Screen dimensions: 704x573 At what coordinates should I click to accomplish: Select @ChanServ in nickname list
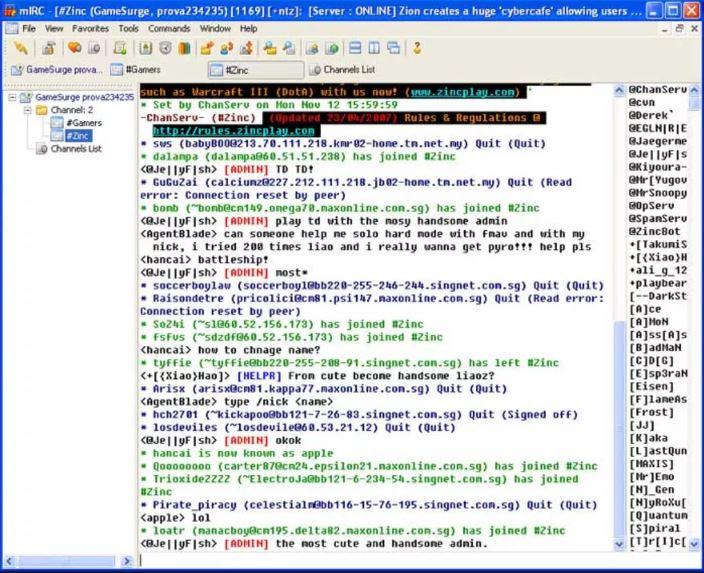tap(658, 90)
